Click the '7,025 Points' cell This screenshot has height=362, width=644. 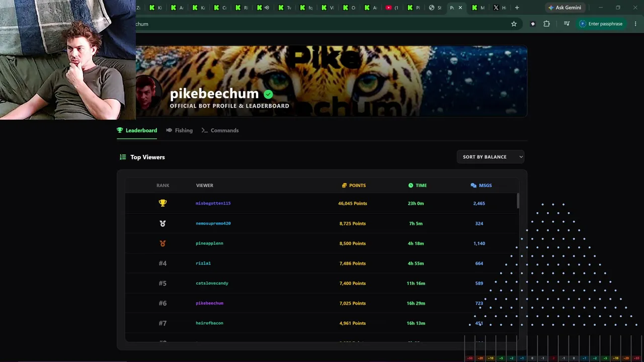[x=353, y=303]
